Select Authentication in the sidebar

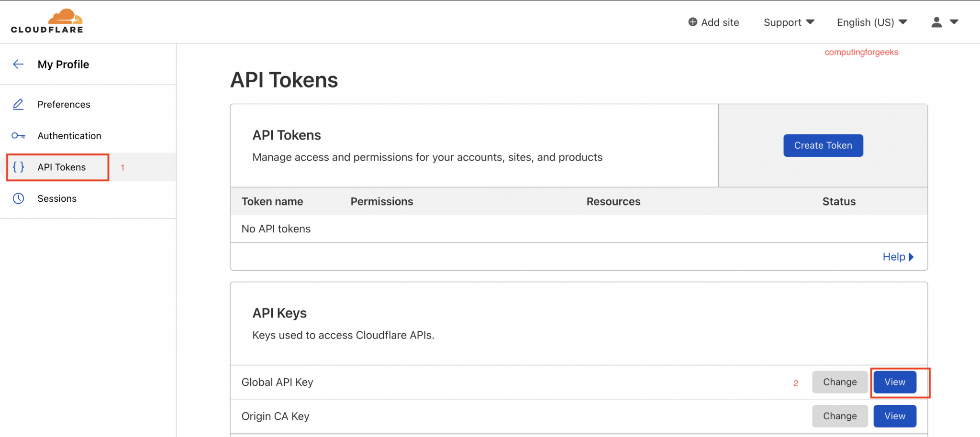(x=69, y=136)
